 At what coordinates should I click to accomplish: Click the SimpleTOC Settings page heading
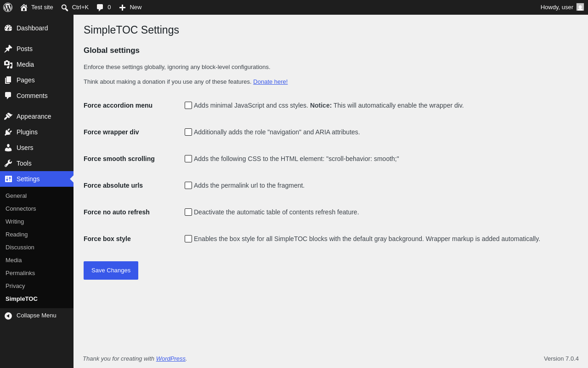(131, 30)
